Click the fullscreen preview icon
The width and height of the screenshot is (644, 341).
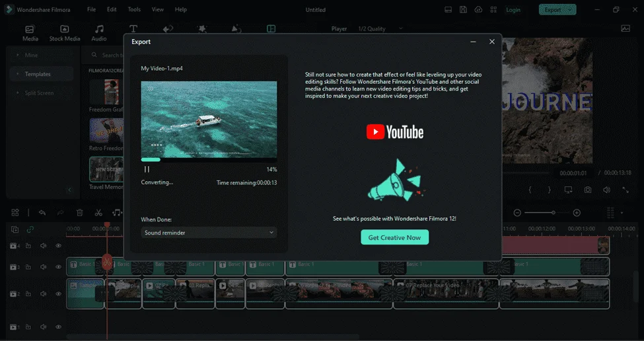pos(626,190)
